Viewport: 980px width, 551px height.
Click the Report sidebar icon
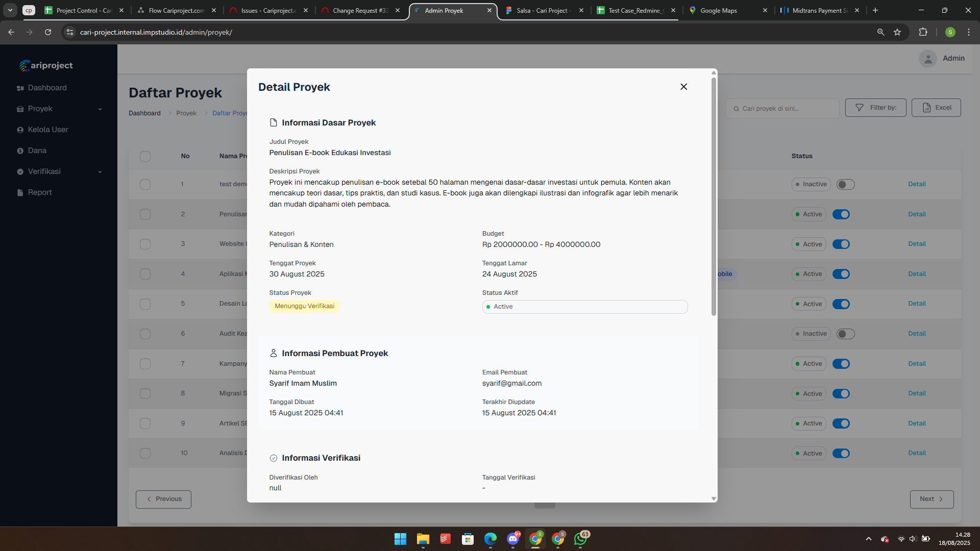(x=20, y=193)
